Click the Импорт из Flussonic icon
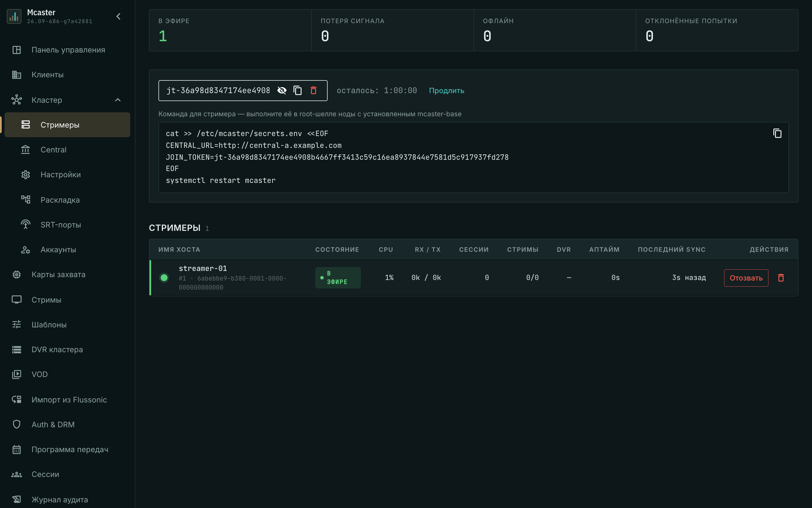Image resolution: width=812 pixels, height=508 pixels. click(x=16, y=399)
